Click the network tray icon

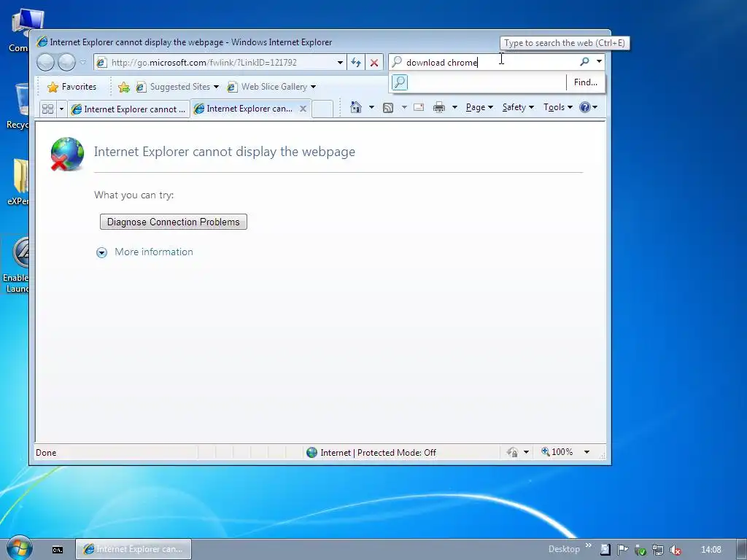[x=657, y=550]
